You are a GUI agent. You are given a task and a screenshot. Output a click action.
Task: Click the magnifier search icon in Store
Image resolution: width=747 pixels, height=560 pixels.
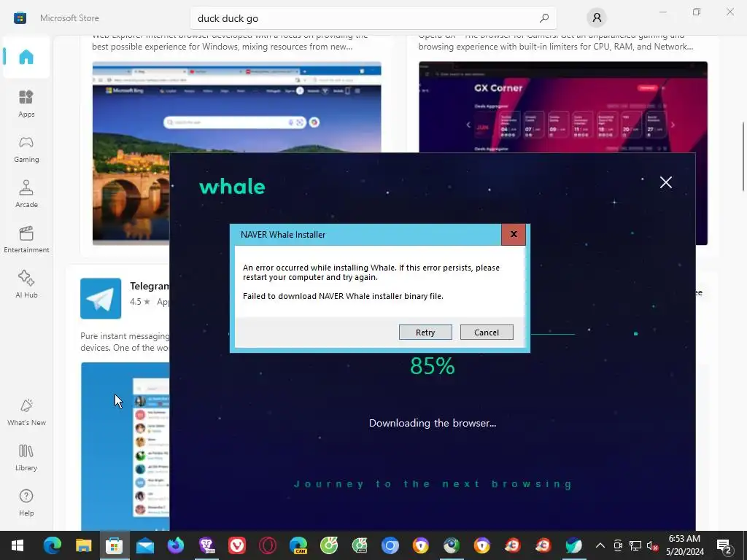[543, 18]
